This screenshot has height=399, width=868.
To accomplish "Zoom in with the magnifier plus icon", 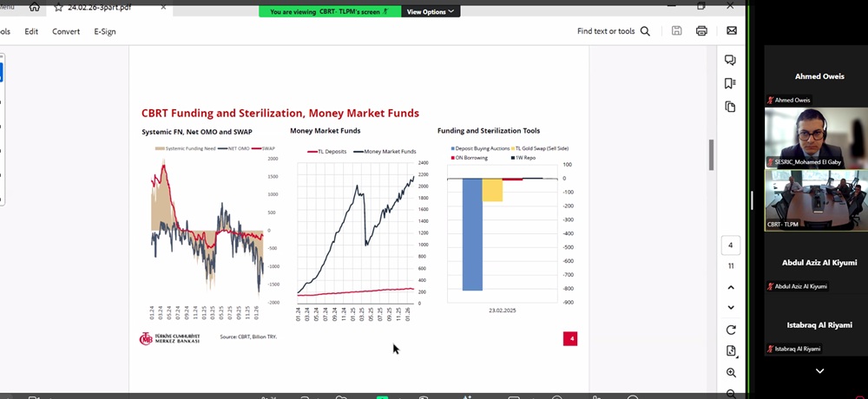I will point(731,373).
